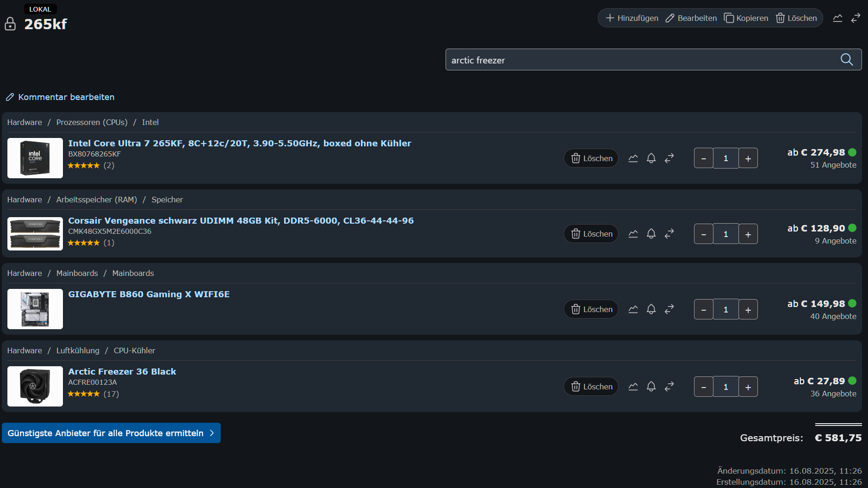Click Löschen in the top toolbar
868x488 pixels.
click(x=796, y=18)
